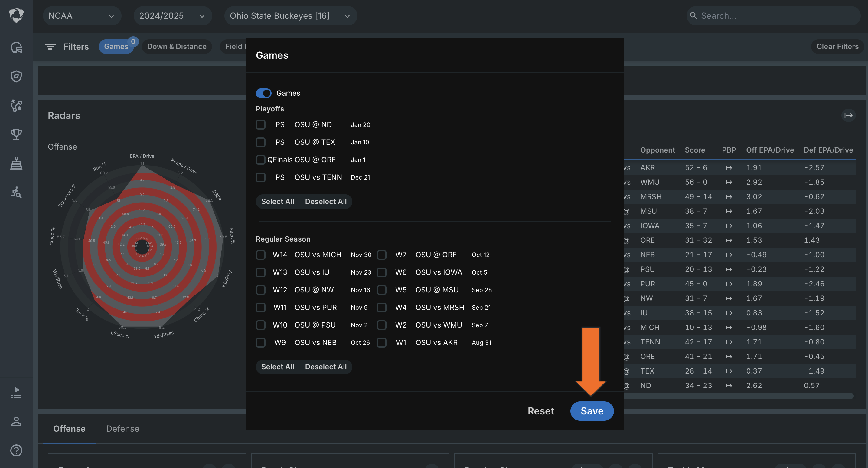Check the OSU vs TENN playoff game
Viewport: 868px width, 468px height.
[x=260, y=177]
